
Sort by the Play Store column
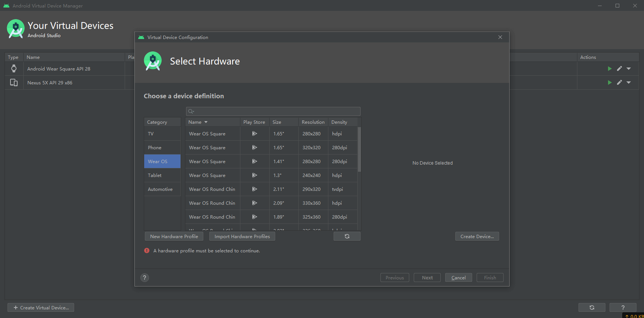254,122
